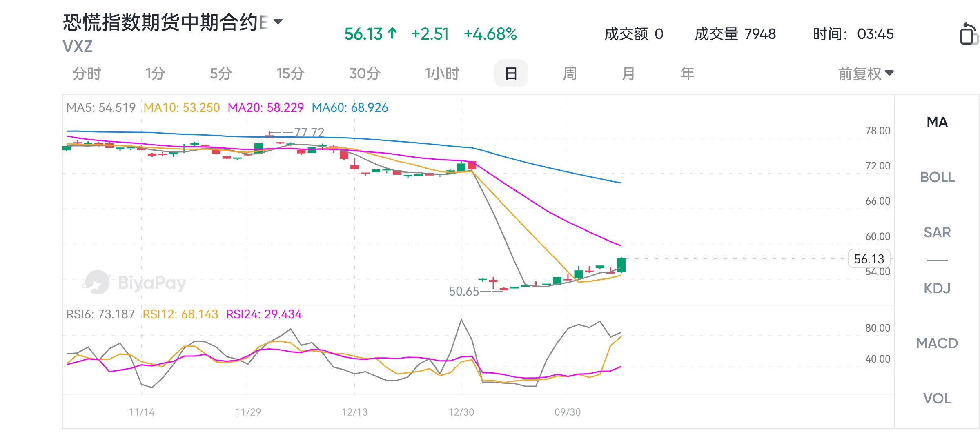This screenshot has width=980, height=441.
Task: Enable the MA indicator overlay
Action: pyautogui.click(x=937, y=122)
